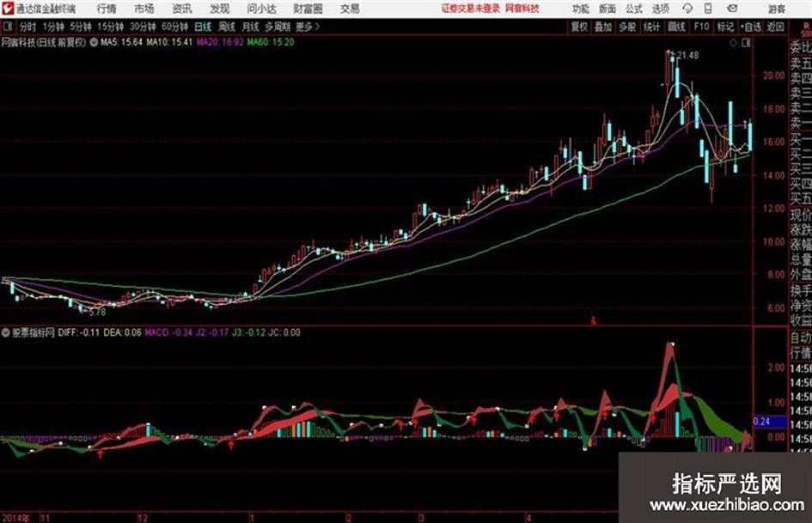Click the 复权 toolbar button
Screen dimensions: 812x523
(579, 27)
